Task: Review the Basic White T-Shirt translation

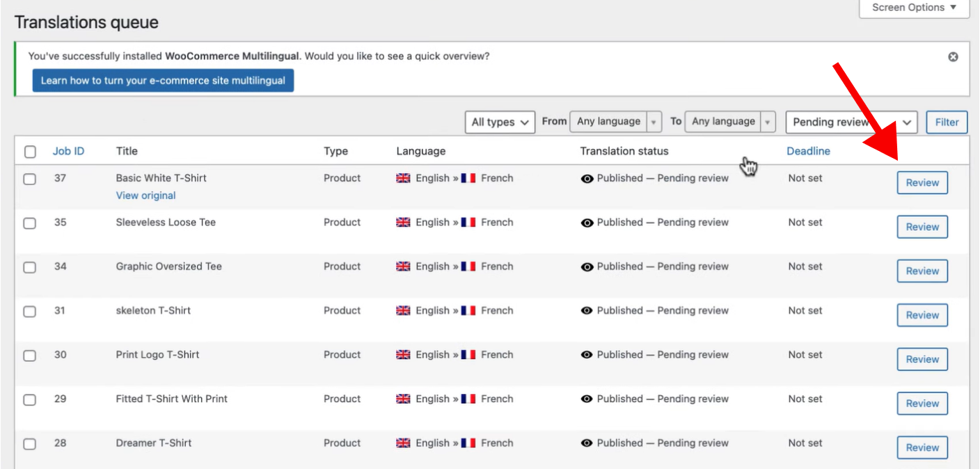Action: [x=922, y=183]
